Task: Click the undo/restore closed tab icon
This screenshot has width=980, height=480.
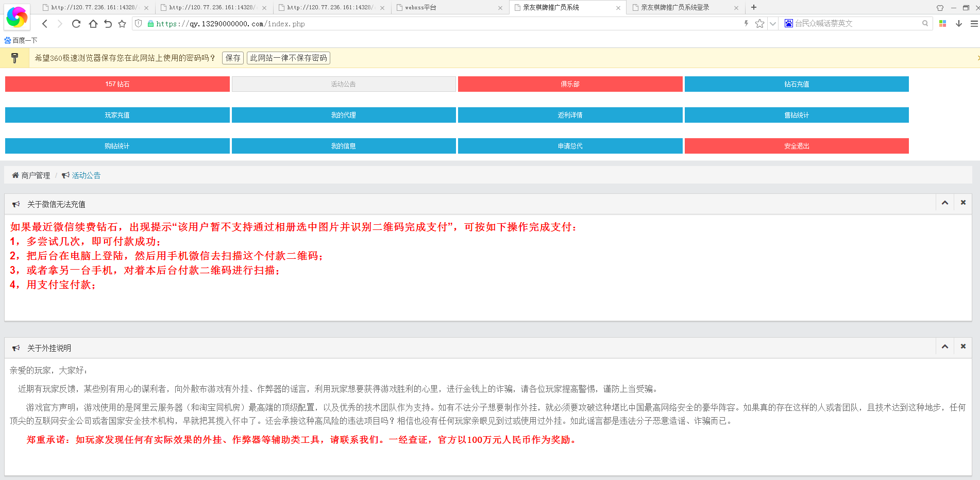Action: tap(108, 24)
